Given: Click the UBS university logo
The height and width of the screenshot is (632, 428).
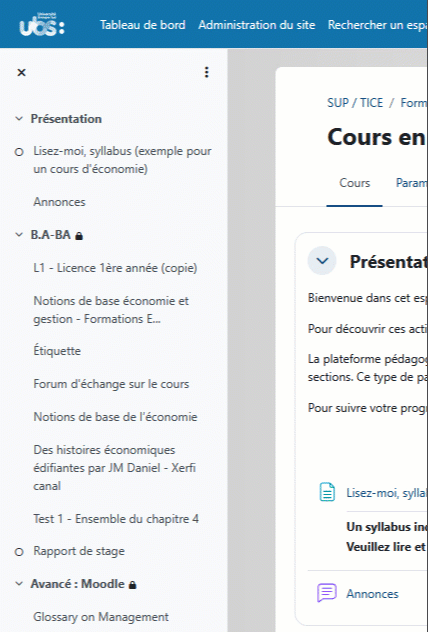Looking at the screenshot, I should (x=42, y=25).
